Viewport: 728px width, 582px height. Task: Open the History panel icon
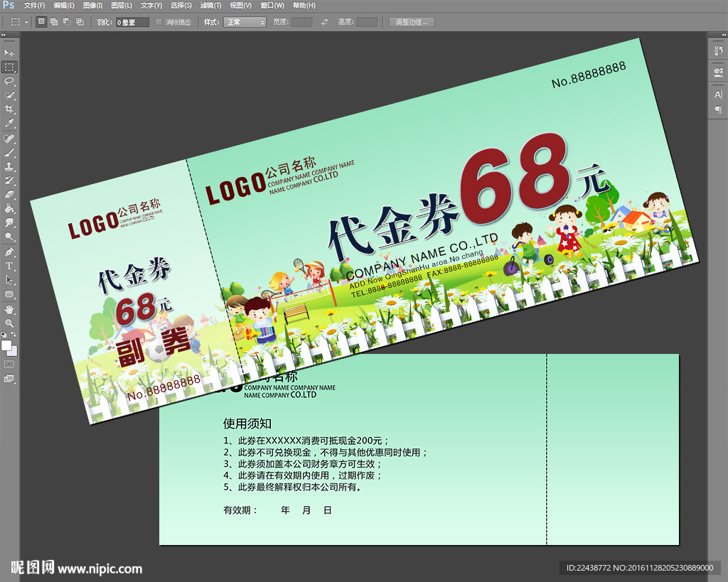tap(718, 50)
